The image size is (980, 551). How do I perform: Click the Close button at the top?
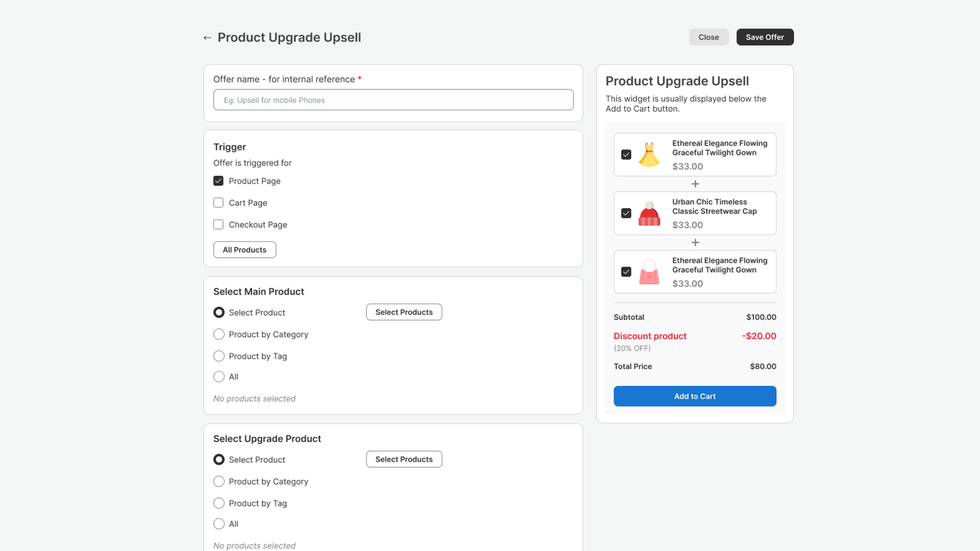click(x=708, y=37)
